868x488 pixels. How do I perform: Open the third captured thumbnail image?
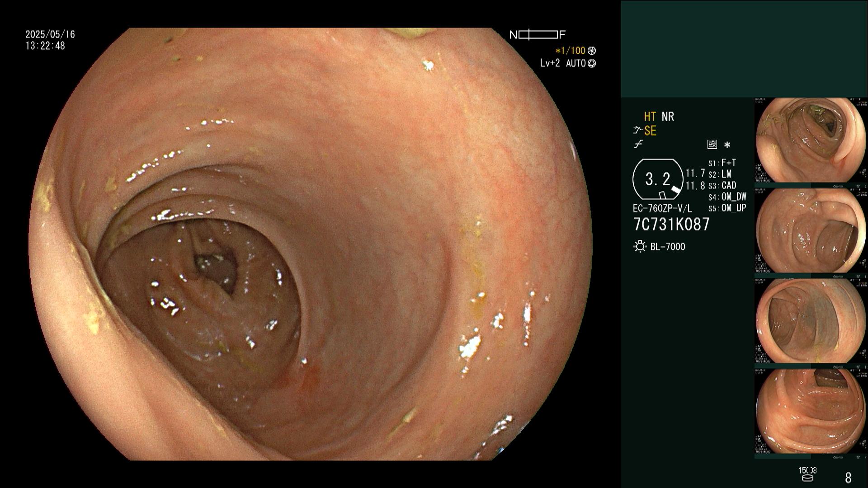click(811, 321)
